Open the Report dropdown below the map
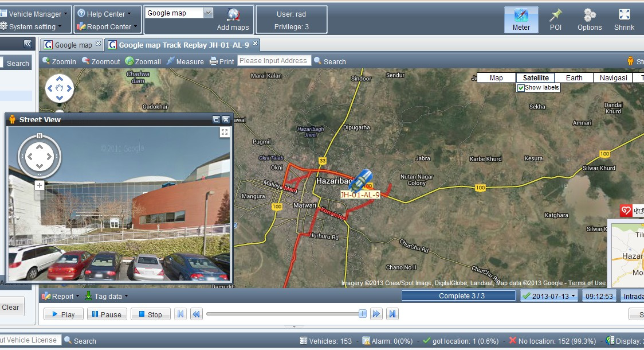This screenshot has width=644, height=350. pos(61,296)
